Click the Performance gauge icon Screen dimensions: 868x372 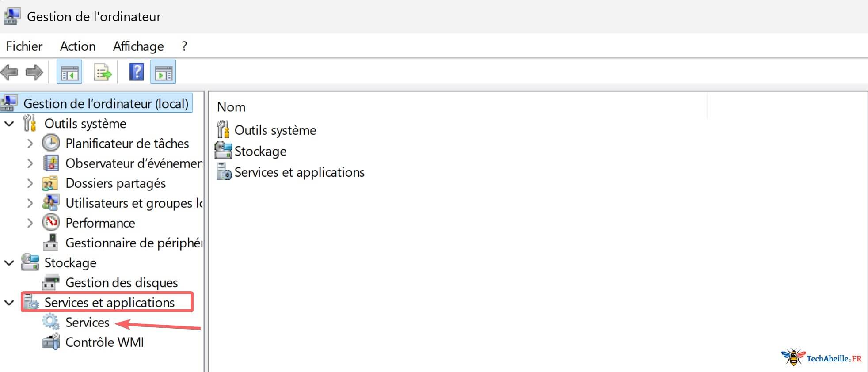[51, 222]
